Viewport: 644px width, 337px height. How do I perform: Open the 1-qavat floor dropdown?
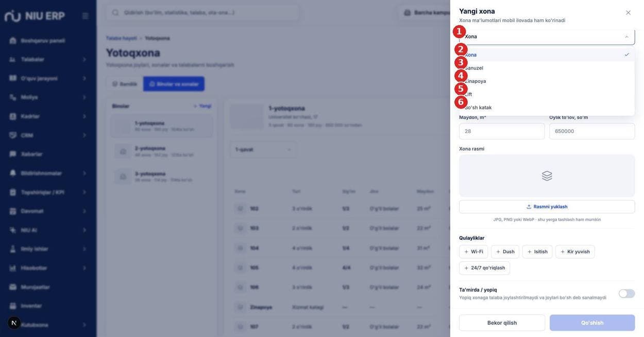[x=263, y=150]
